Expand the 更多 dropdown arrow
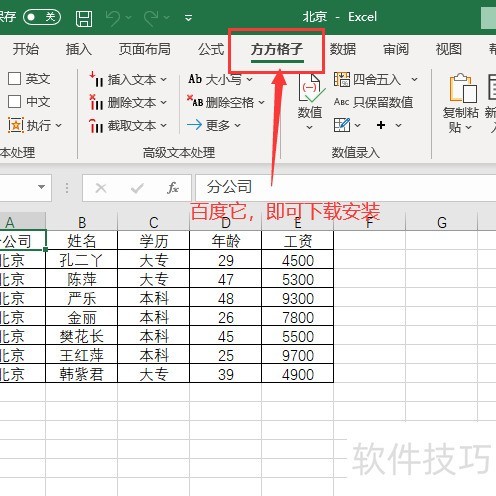Viewport: 496px width, 496px height. tap(237, 125)
